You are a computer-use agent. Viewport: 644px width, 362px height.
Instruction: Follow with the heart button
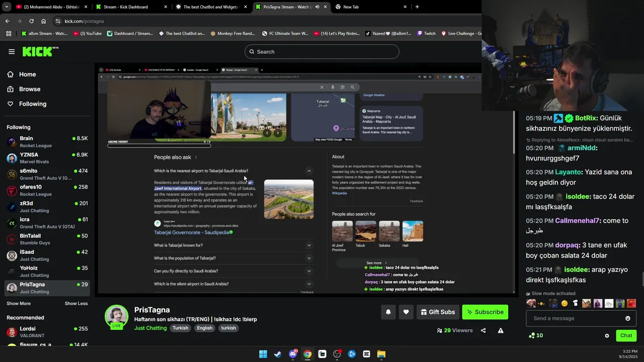tap(406, 312)
